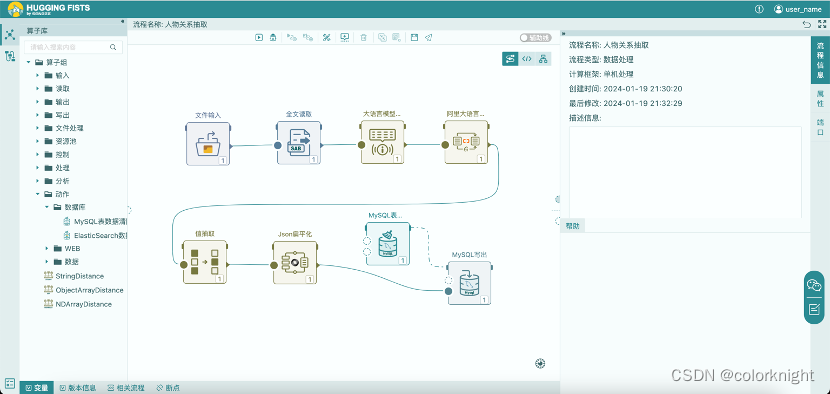
Task: Select the MySQL写出 node on canvas
Action: (470, 283)
